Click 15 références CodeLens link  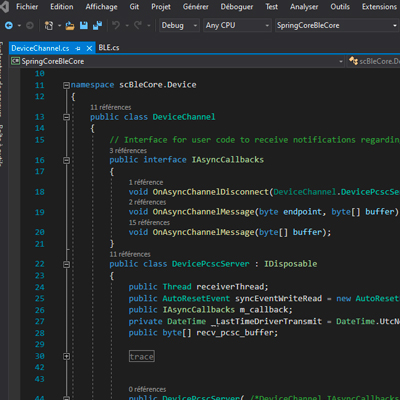[149, 222]
